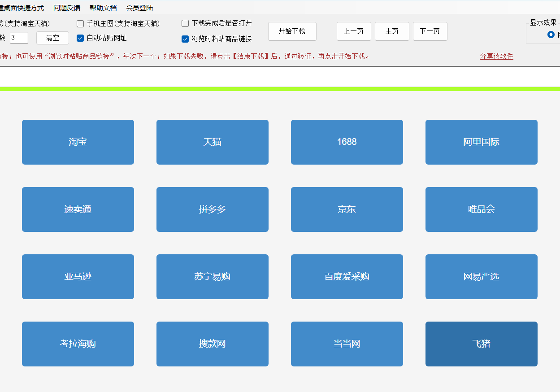Viewport: 560px width, 392px height.
Task: Open the 速卖通 platform tile
Action: pyautogui.click(x=78, y=209)
